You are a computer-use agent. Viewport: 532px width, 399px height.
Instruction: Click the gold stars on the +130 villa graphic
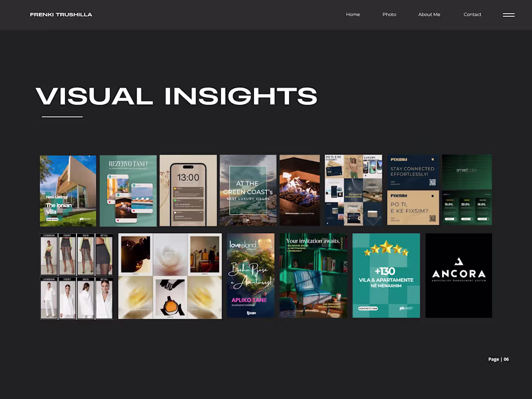386,248
